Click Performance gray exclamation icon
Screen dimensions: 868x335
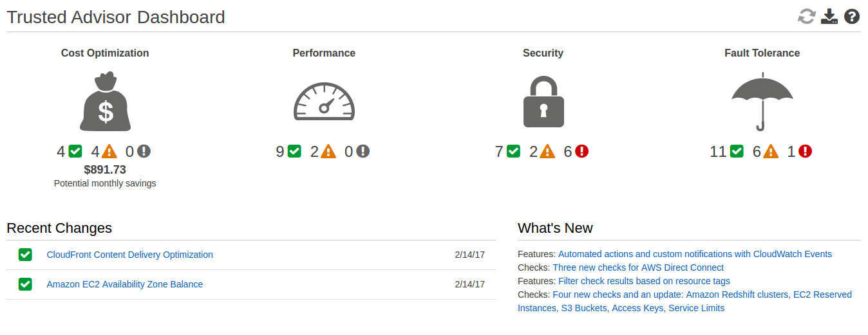point(363,152)
